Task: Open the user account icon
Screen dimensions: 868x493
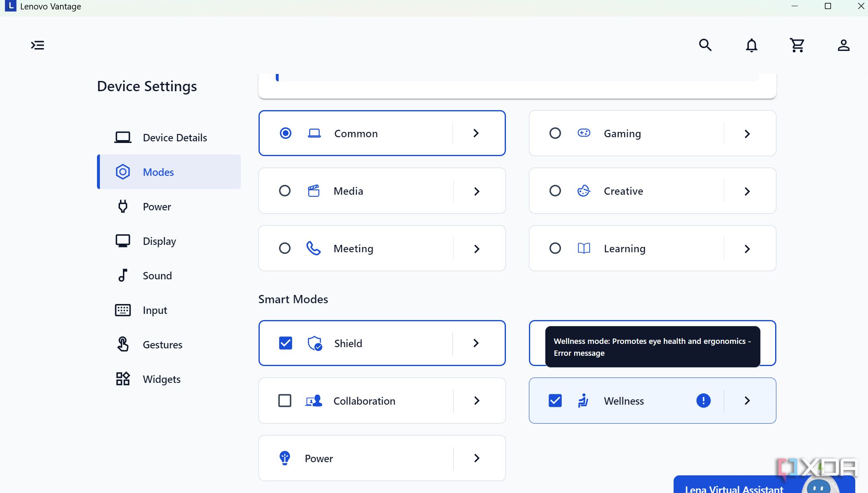Action: (843, 45)
